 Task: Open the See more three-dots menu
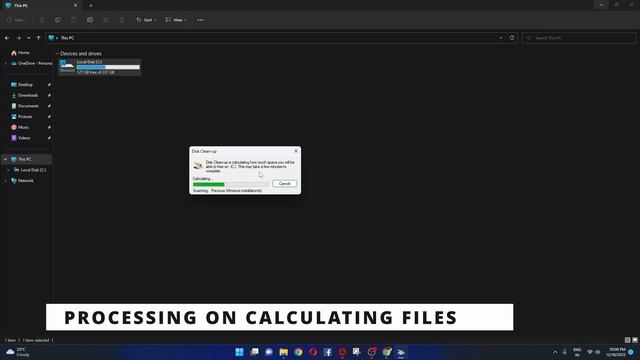pyautogui.click(x=200, y=20)
